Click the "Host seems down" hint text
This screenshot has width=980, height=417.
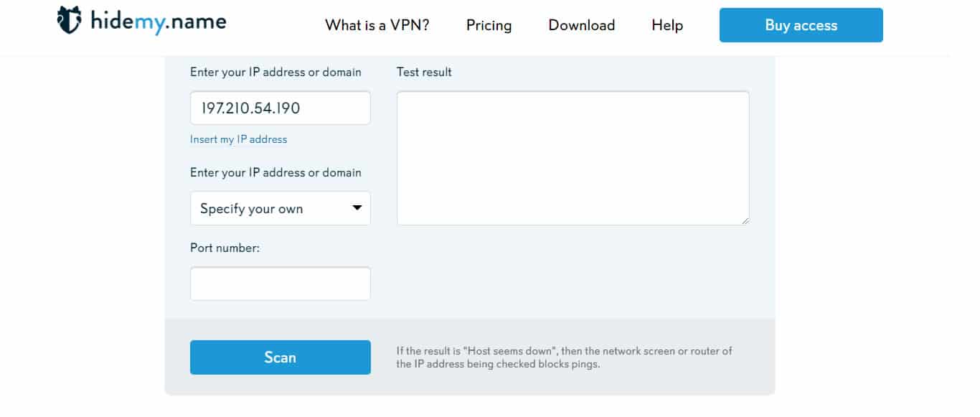pos(565,357)
